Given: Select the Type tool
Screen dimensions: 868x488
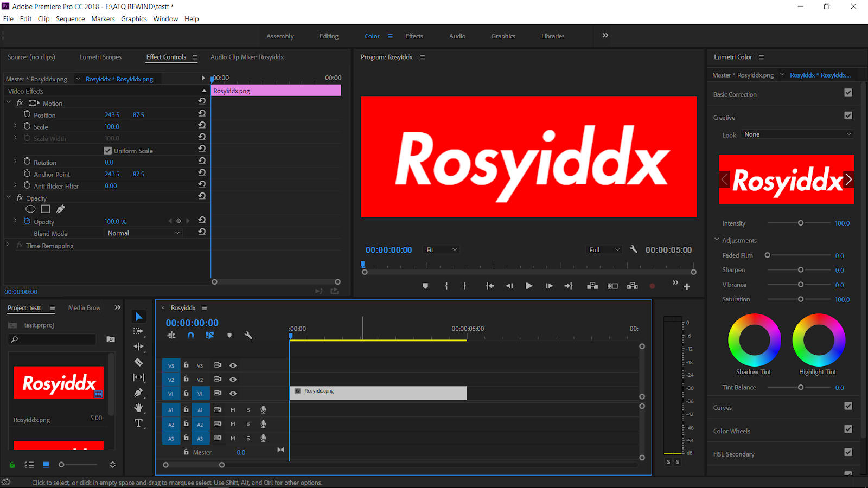Looking at the screenshot, I should (x=138, y=423).
